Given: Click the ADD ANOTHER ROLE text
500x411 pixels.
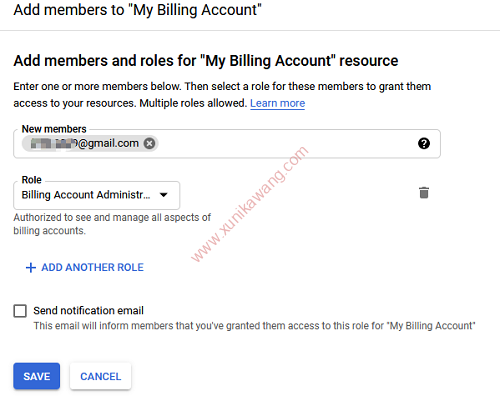Looking at the screenshot, I should tap(92, 267).
